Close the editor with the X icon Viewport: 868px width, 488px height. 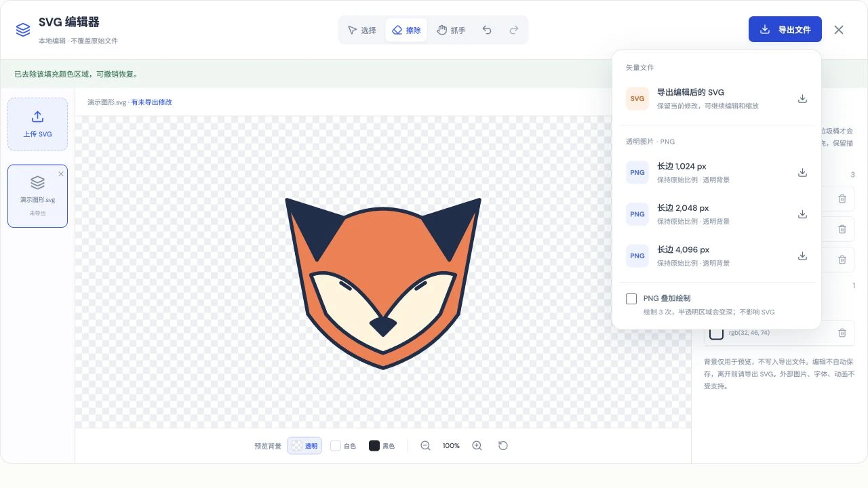click(839, 30)
